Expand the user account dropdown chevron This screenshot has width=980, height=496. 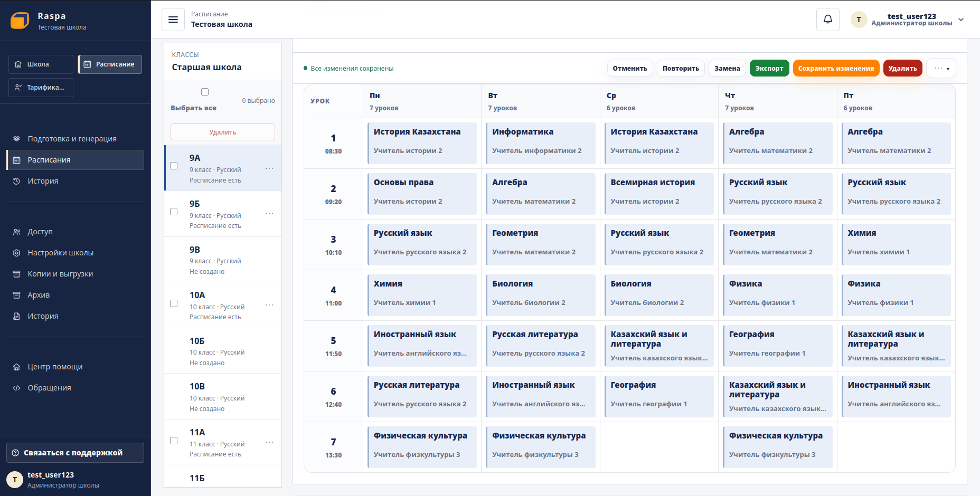(x=961, y=20)
